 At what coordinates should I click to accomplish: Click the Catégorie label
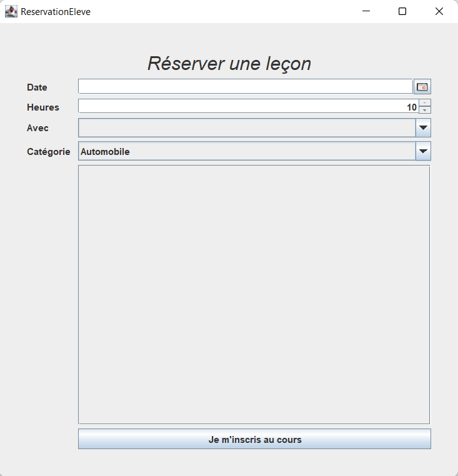[x=48, y=152]
